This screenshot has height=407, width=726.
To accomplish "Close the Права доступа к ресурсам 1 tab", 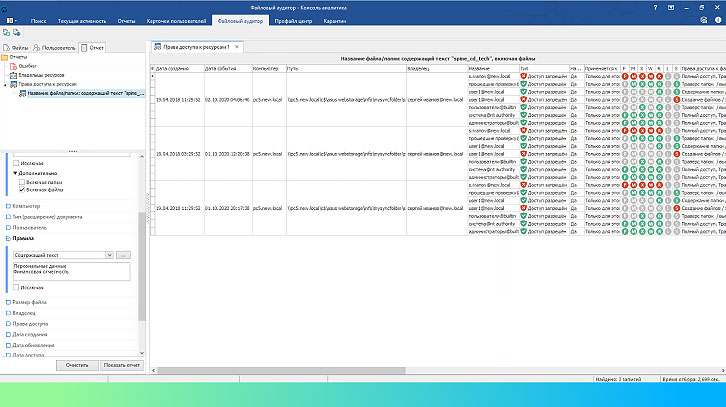I will point(237,47).
